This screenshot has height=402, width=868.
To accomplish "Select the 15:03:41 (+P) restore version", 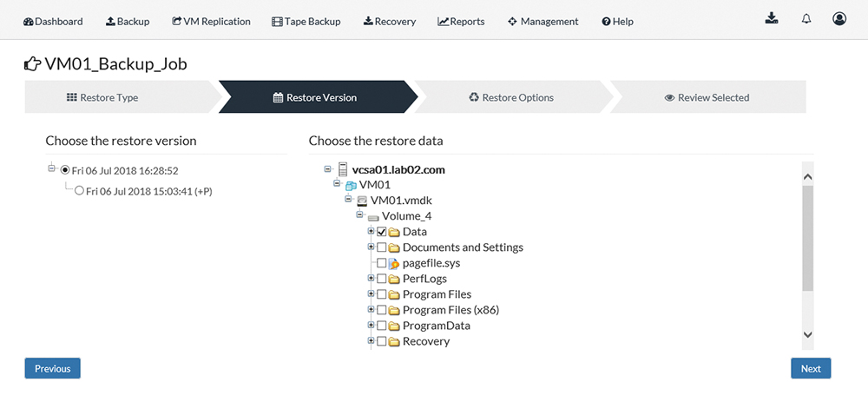I will pos(79,190).
